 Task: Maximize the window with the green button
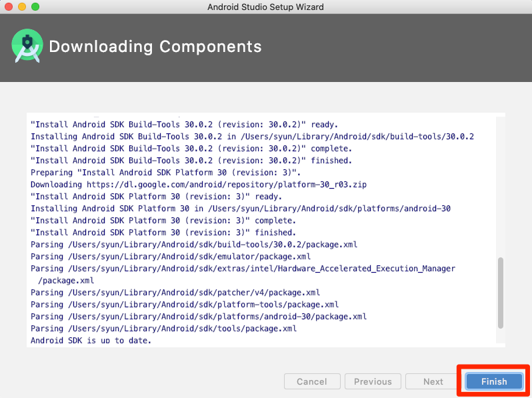point(35,7)
